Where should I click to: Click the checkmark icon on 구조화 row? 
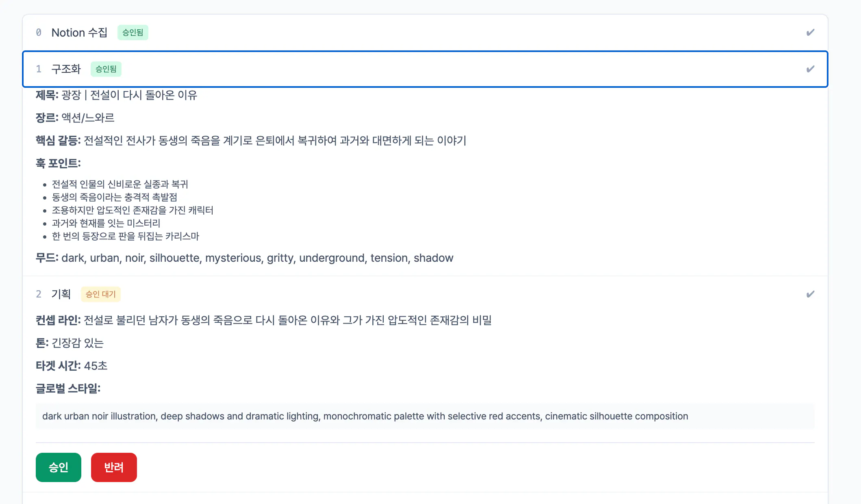[x=810, y=69]
